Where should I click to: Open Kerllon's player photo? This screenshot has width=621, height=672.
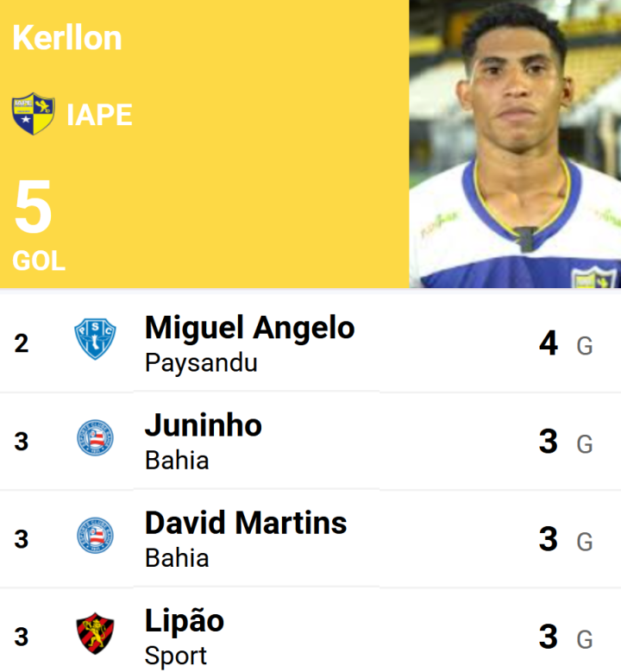514,144
